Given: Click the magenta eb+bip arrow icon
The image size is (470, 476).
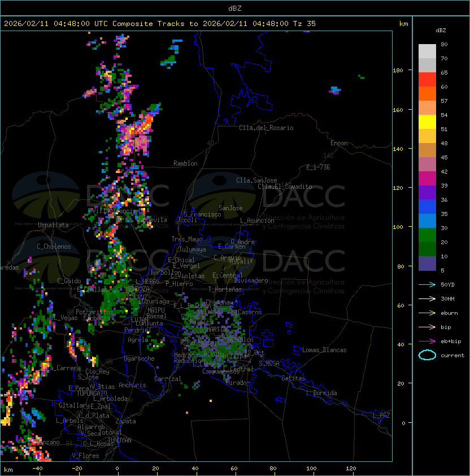Looking at the screenshot, I should (x=427, y=341).
